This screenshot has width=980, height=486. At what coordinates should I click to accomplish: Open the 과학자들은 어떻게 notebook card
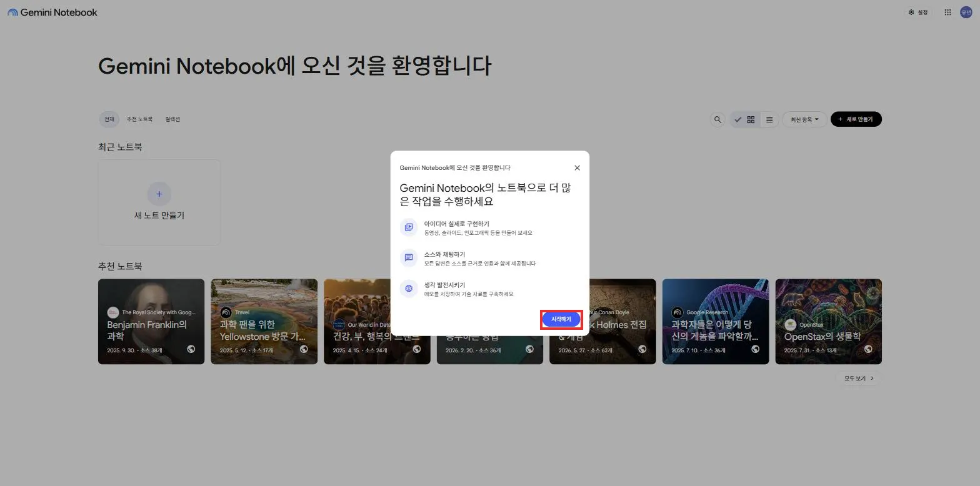(x=716, y=322)
